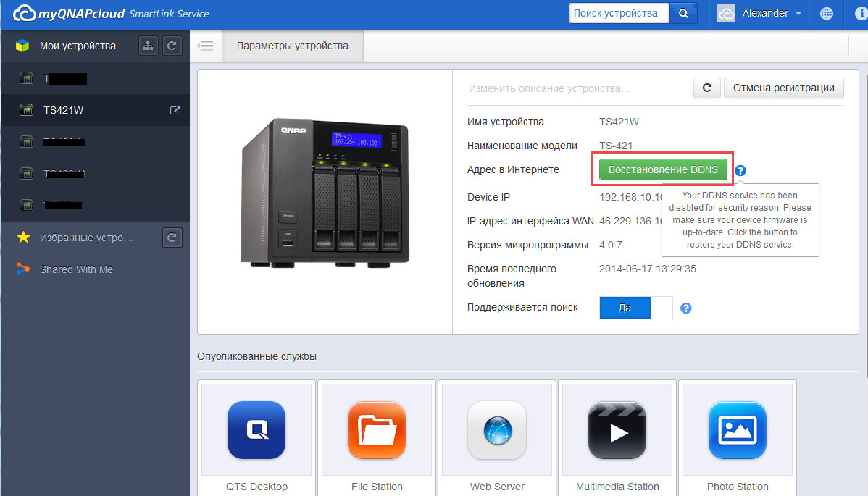Click the star favorites icon
This screenshot has height=496, width=868.
click(x=23, y=238)
